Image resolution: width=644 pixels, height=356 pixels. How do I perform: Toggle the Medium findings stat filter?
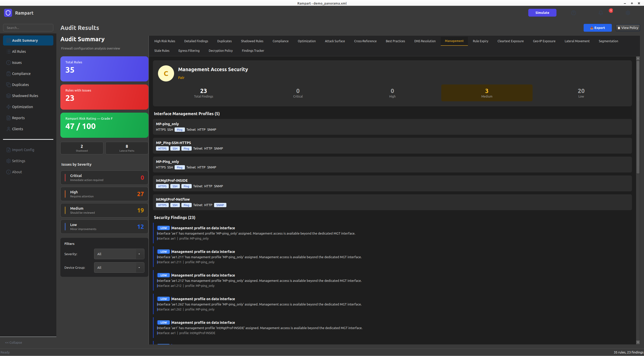487,93
